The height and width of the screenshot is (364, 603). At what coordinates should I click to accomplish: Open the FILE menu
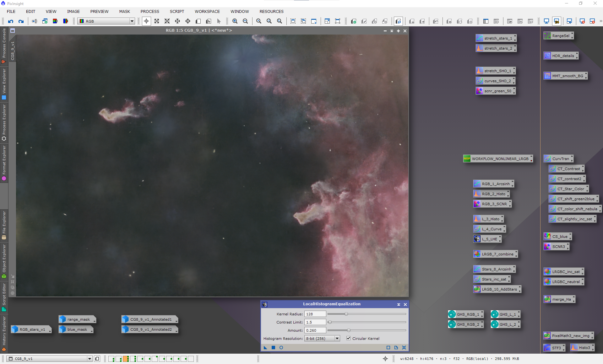[11, 11]
